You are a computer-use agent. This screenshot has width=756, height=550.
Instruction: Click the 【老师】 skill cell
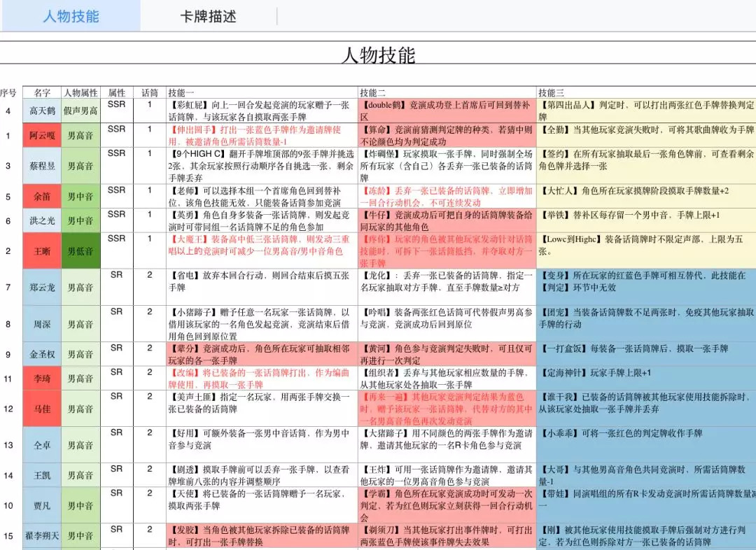pos(262,196)
